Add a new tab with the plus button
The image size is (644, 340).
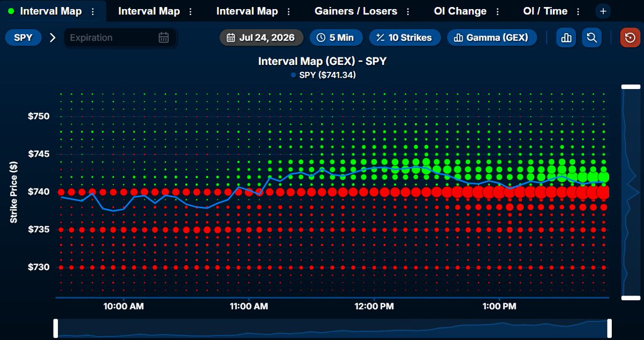[603, 11]
